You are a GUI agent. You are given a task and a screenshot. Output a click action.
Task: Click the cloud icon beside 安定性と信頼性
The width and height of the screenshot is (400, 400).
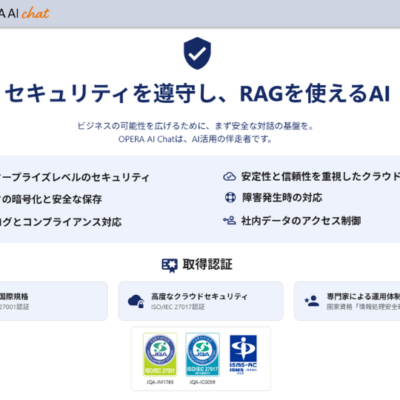point(229,177)
